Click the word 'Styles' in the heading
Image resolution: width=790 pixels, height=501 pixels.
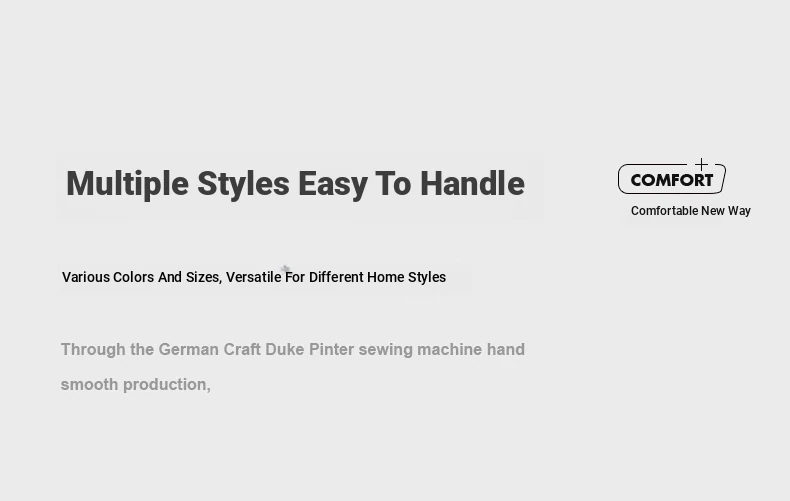coord(243,184)
